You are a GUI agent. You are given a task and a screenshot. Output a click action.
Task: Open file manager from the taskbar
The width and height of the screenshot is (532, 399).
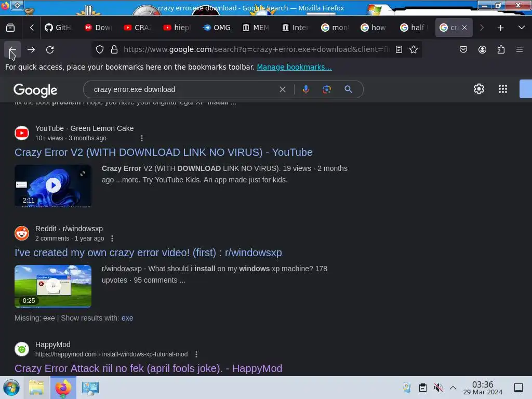click(36, 388)
